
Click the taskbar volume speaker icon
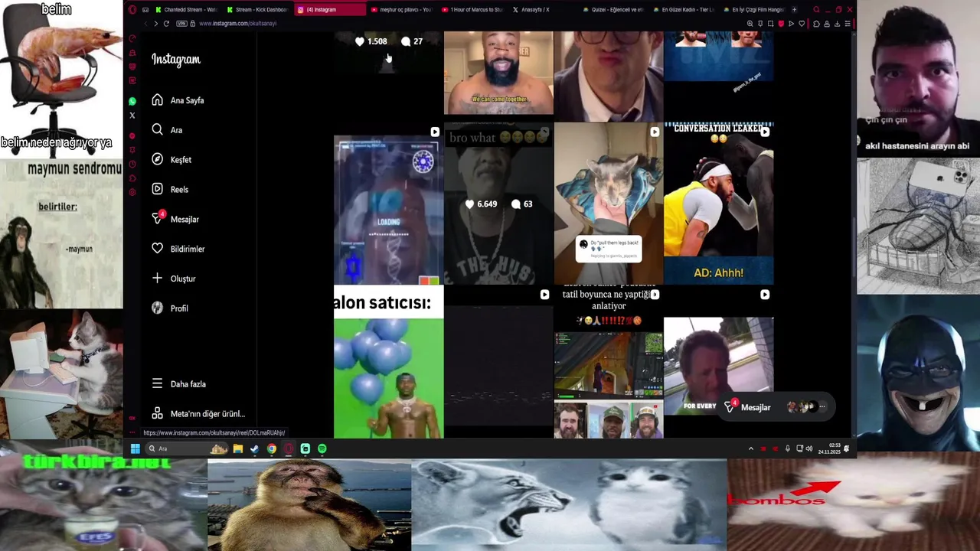coord(809,448)
